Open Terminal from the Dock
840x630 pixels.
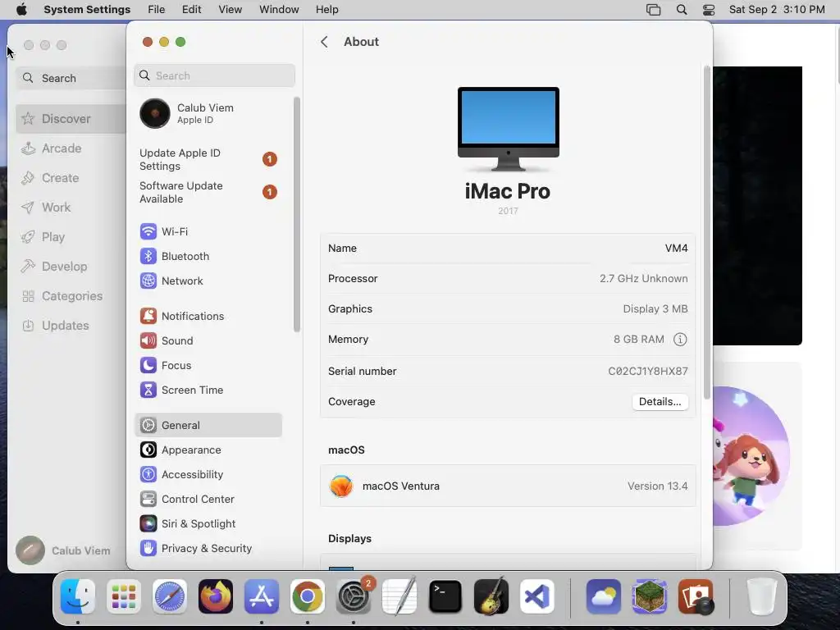coord(445,596)
